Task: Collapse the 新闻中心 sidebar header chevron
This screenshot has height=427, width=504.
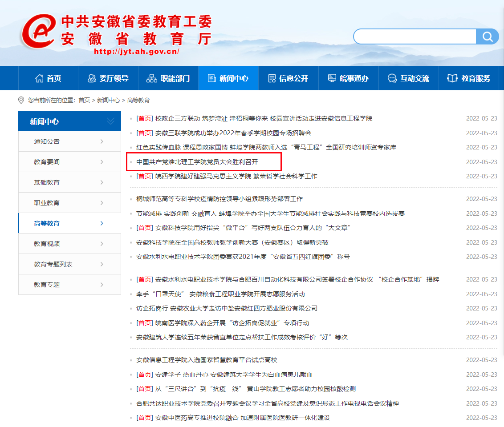Action: click(x=110, y=121)
